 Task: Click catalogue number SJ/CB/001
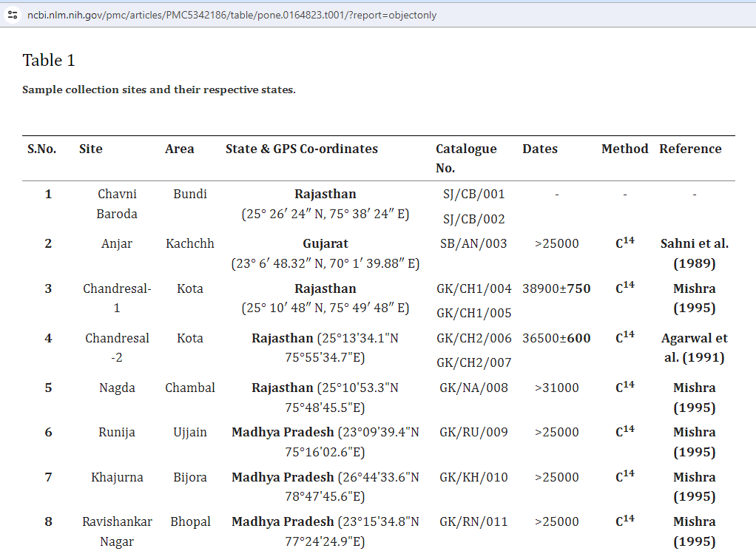473,195
